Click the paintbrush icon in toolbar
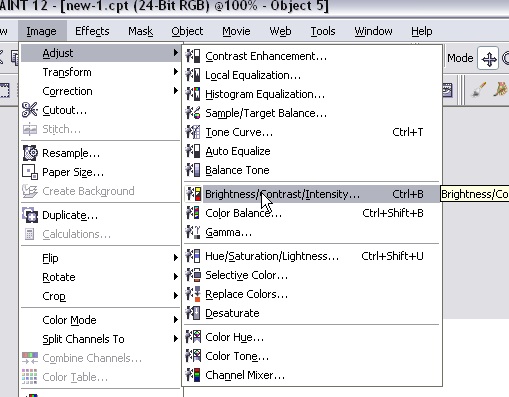This screenshot has height=397, width=509. coord(479,90)
